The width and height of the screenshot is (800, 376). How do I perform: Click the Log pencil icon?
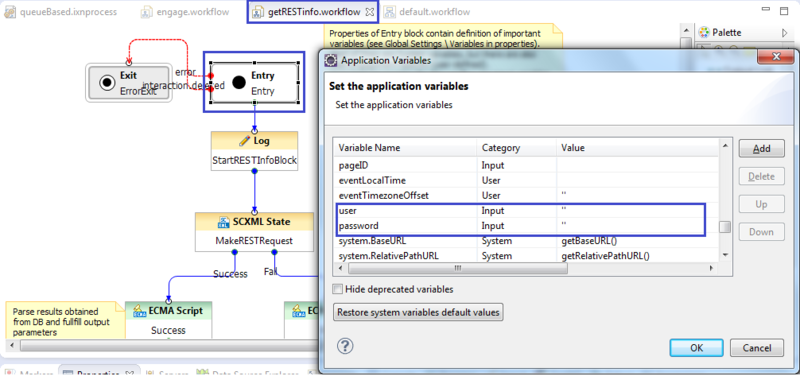pos(244,140)
